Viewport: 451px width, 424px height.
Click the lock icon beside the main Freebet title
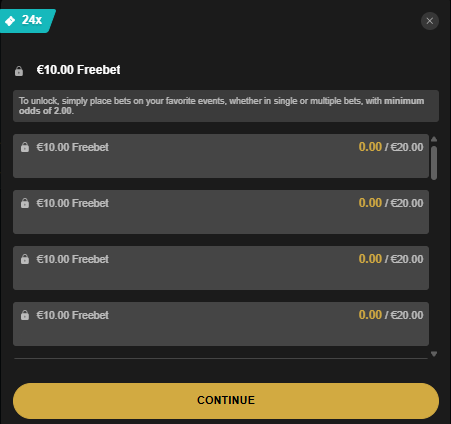coord(19,71)
